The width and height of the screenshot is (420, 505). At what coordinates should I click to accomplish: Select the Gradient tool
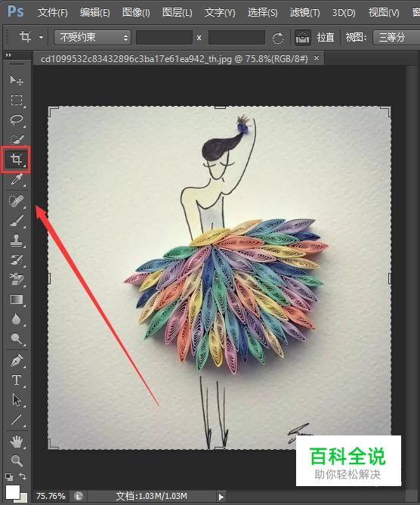point(17,299)
